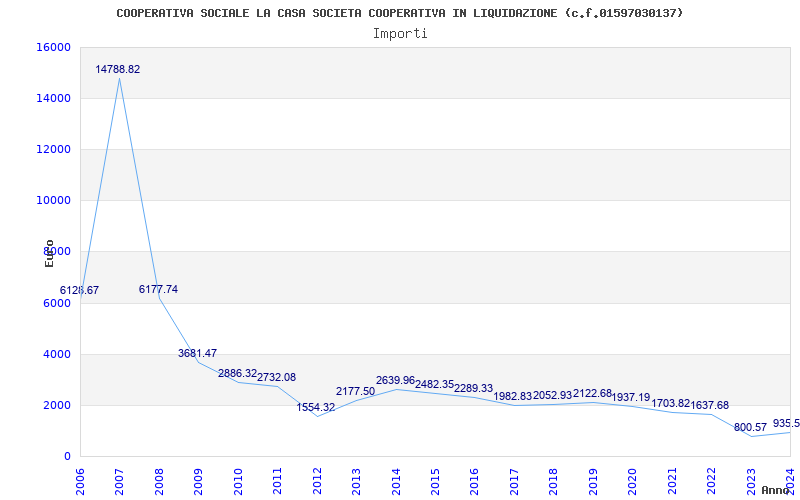The height and width of the screenshot is (500, 800).
Task: Select the 6128.67 data label
Action: (x=79, y=290)
